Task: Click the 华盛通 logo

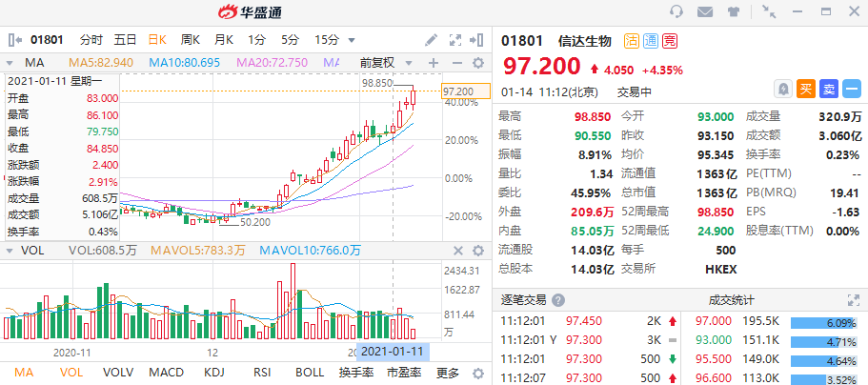Action: point(250,11)
